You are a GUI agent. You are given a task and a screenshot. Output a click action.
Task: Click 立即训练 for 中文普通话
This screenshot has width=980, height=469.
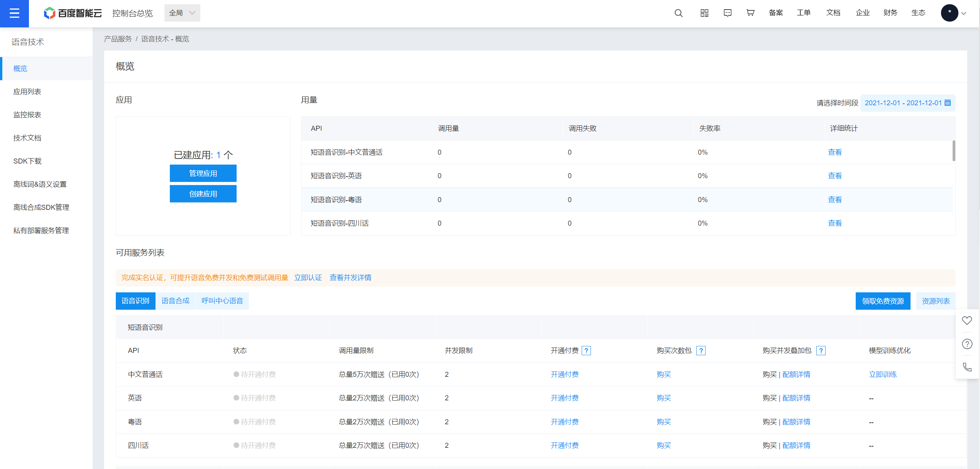click(883, 375)
